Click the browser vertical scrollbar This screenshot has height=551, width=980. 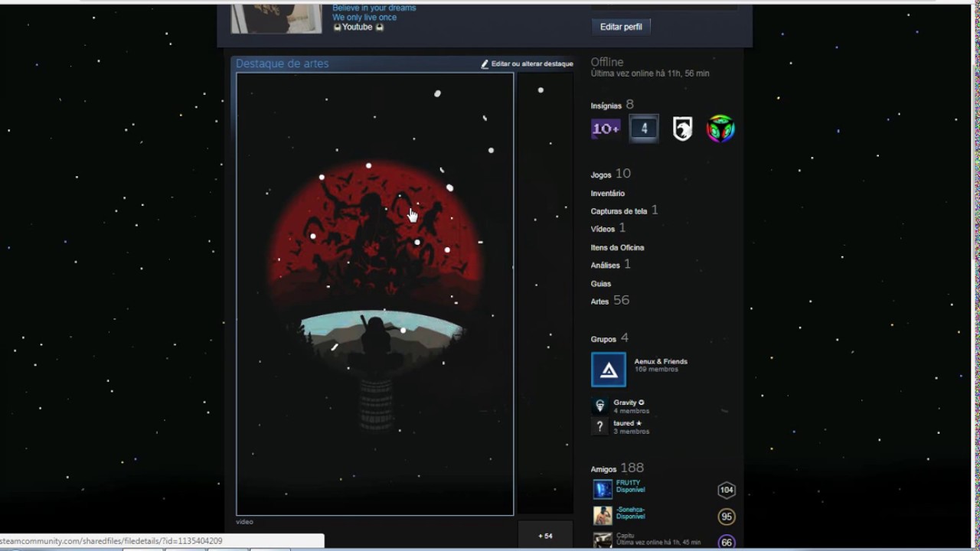tap(975, 161)
